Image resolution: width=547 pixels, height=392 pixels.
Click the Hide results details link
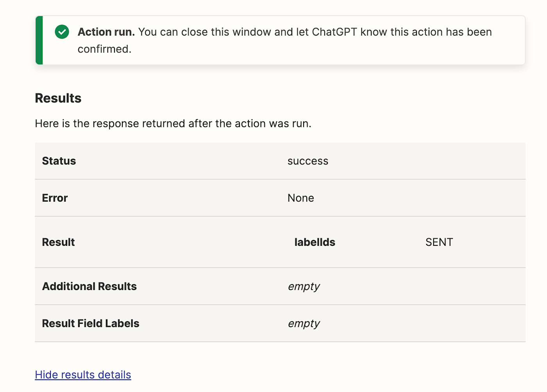point(83,374)
